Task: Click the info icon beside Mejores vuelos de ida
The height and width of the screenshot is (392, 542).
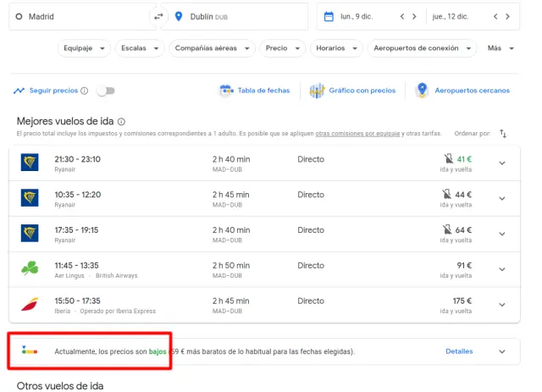Action: [x=122, y=122]
